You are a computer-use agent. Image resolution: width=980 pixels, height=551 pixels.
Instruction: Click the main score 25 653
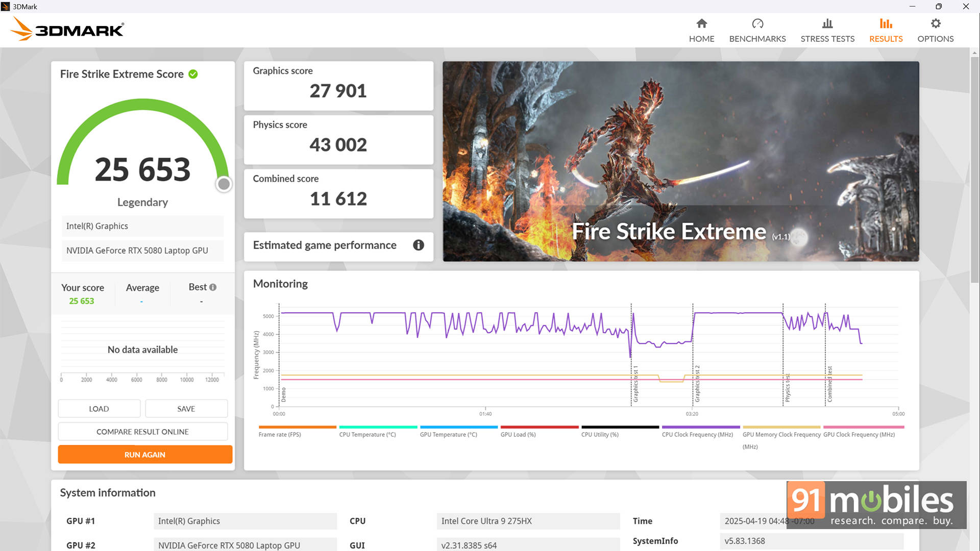coord(142,169)
